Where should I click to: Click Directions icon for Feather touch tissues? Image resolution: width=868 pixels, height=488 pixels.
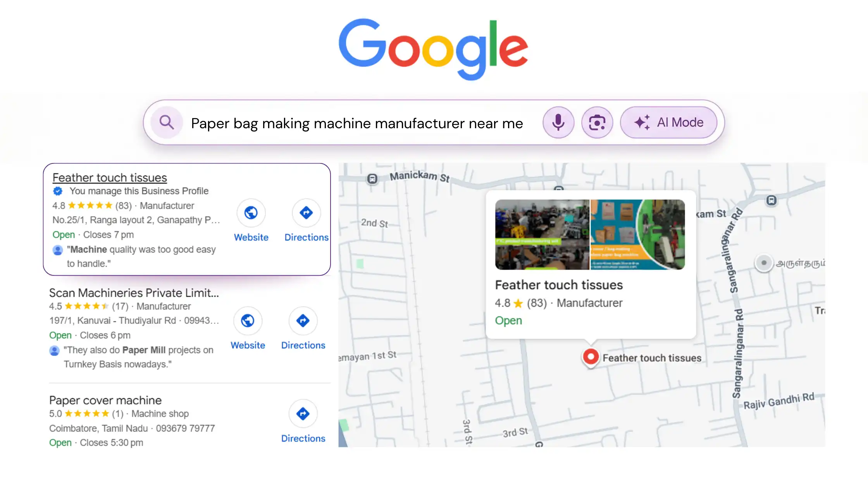(x=306, y=213)
